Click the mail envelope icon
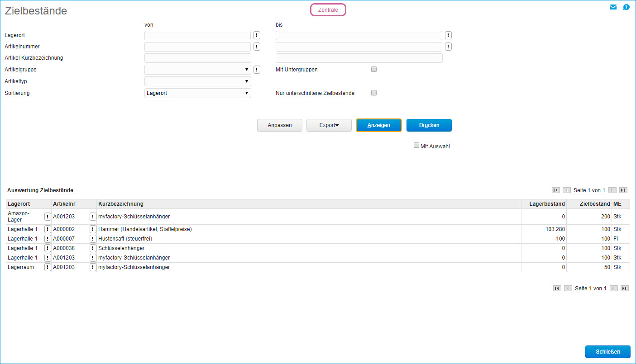This screenshot has width=636, height=364. [613, 7]
